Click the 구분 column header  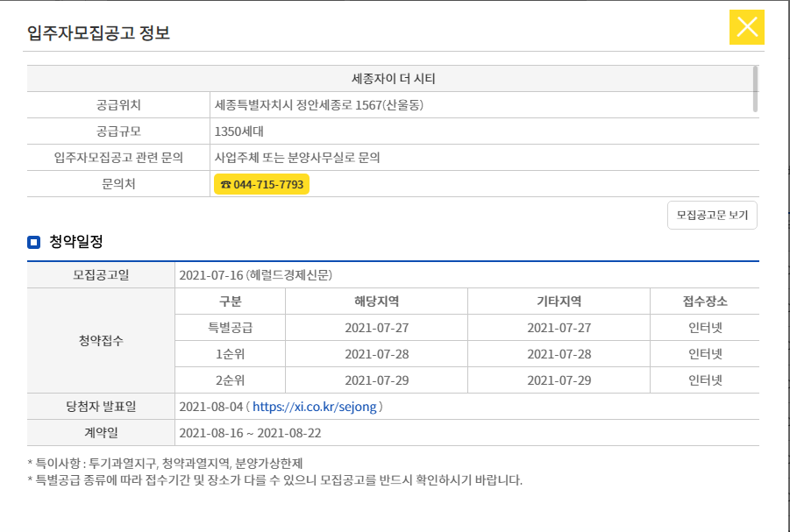[231, 301]
